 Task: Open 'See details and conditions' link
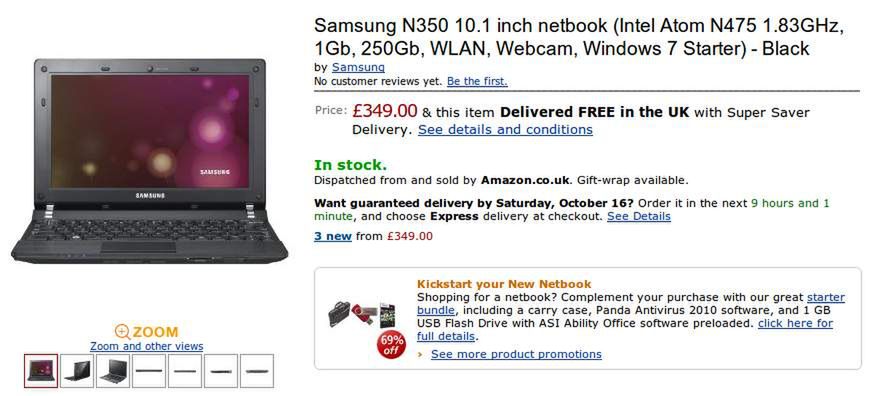tap(505, 130)
